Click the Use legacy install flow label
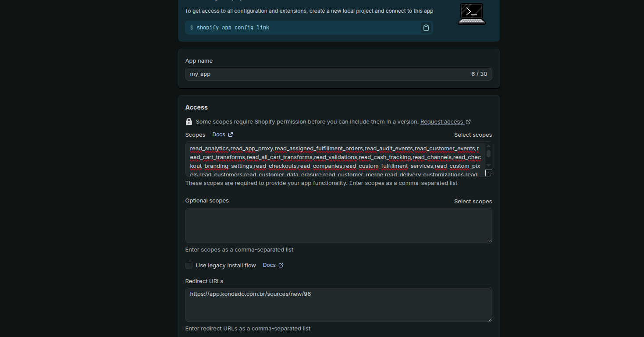This screenshot has width=644, height=337. tap(226, 266)
